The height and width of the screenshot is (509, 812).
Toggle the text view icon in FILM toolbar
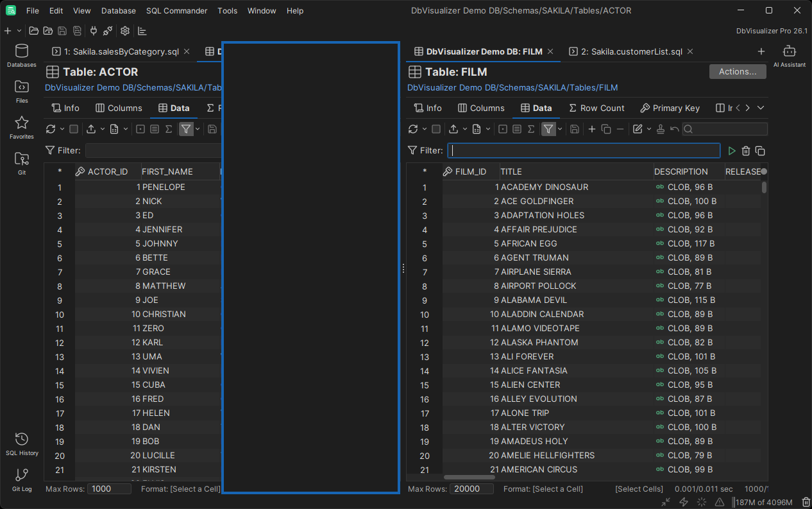(517, 129)
